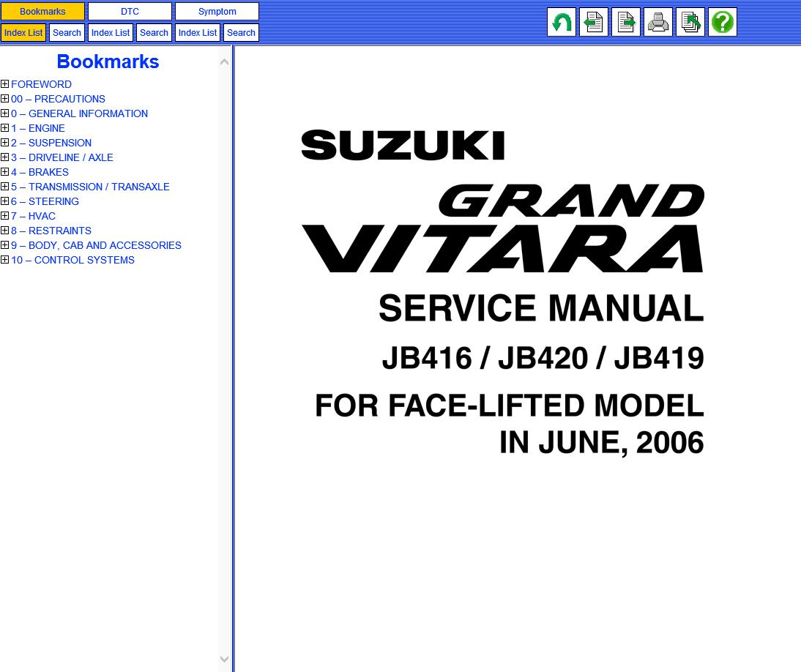801x672 pixels.
Task: Open Search under DTC tab
Action: (154, 33)
